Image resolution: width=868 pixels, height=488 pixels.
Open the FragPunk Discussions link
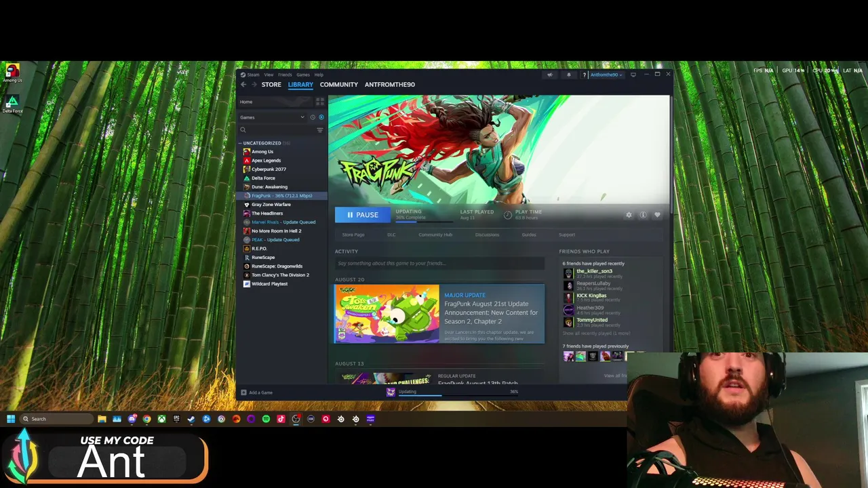pos(487,235)
